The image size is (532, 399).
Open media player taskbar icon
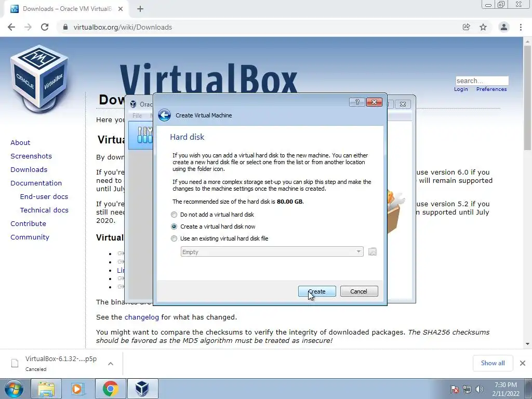78,389
